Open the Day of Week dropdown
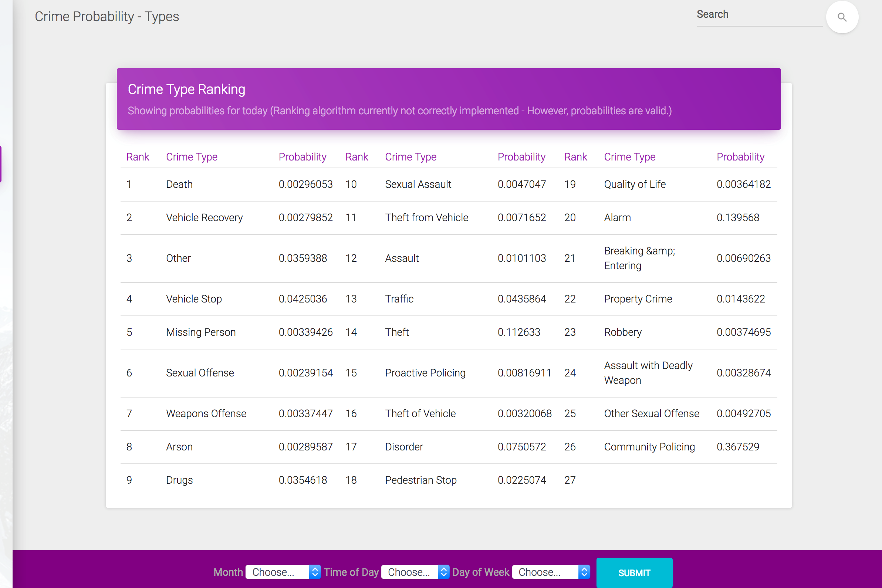The image size is (882, 588). pos(550,572)
